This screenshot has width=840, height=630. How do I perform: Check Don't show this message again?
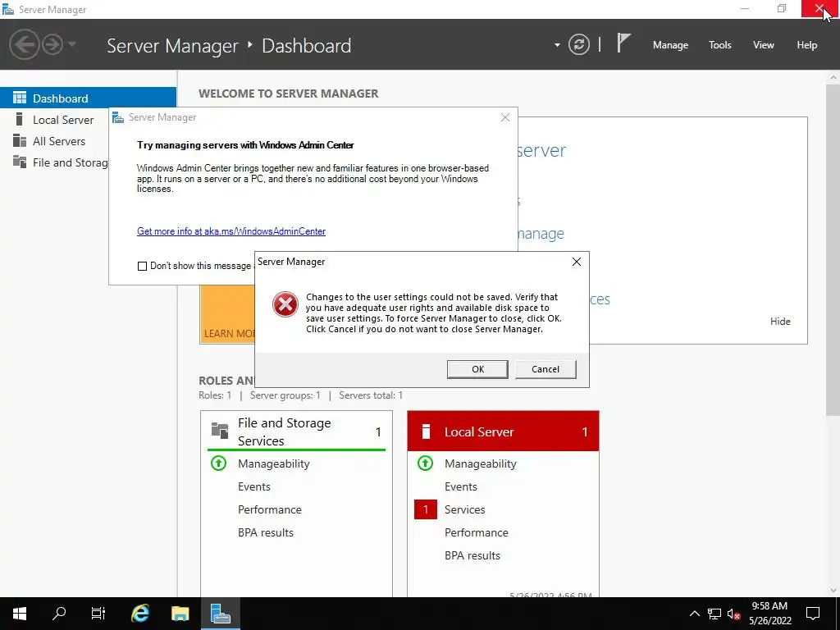pyautogui.click(x=142, y=267)
